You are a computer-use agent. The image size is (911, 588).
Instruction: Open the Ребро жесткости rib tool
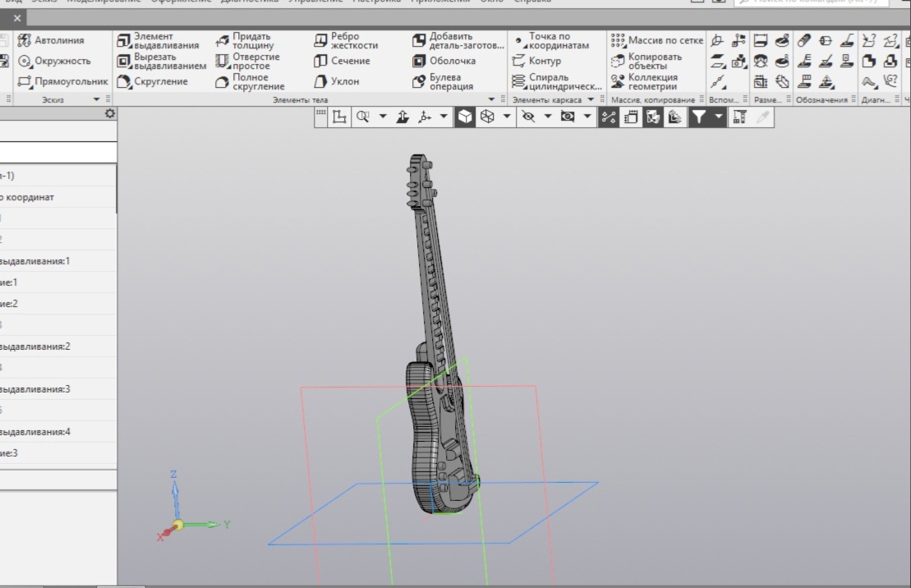pos(348,38)
